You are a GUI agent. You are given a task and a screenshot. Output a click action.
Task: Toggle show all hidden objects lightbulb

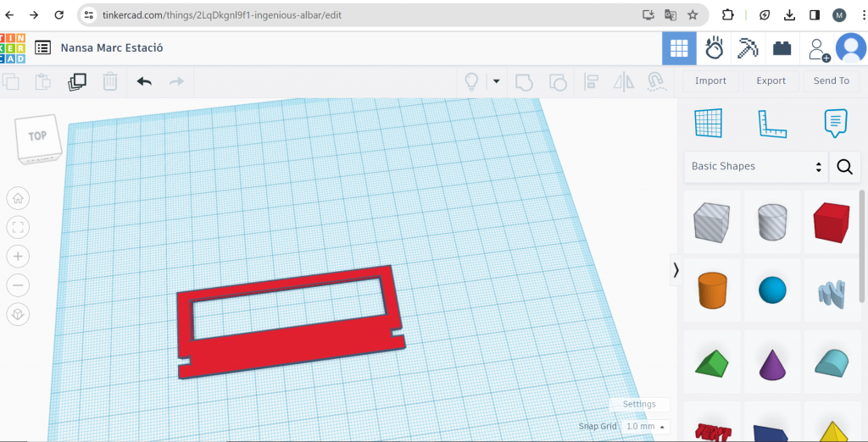(471, 81)
